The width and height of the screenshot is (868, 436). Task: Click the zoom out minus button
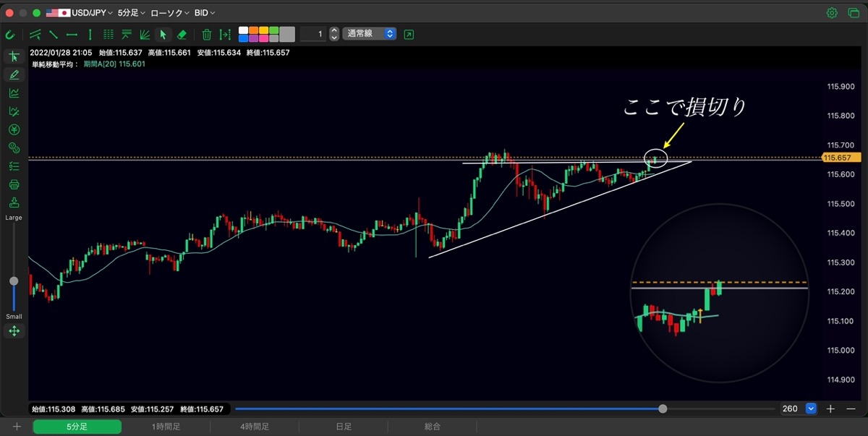(851, 409)
